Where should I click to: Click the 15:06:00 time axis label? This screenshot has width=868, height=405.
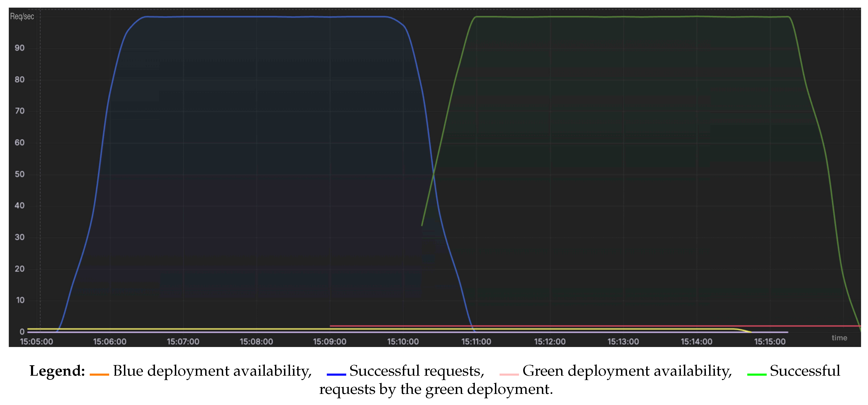tap(109, 342)
